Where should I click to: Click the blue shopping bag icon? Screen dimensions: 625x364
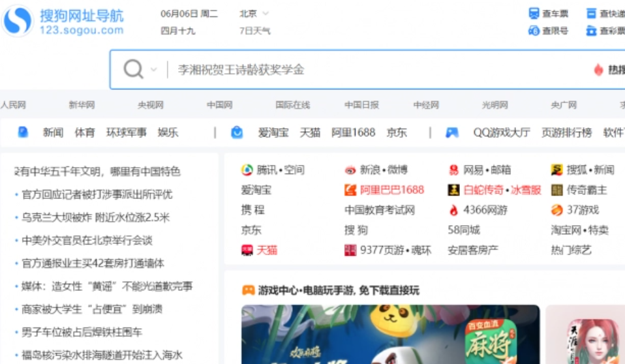pos(237,132)
